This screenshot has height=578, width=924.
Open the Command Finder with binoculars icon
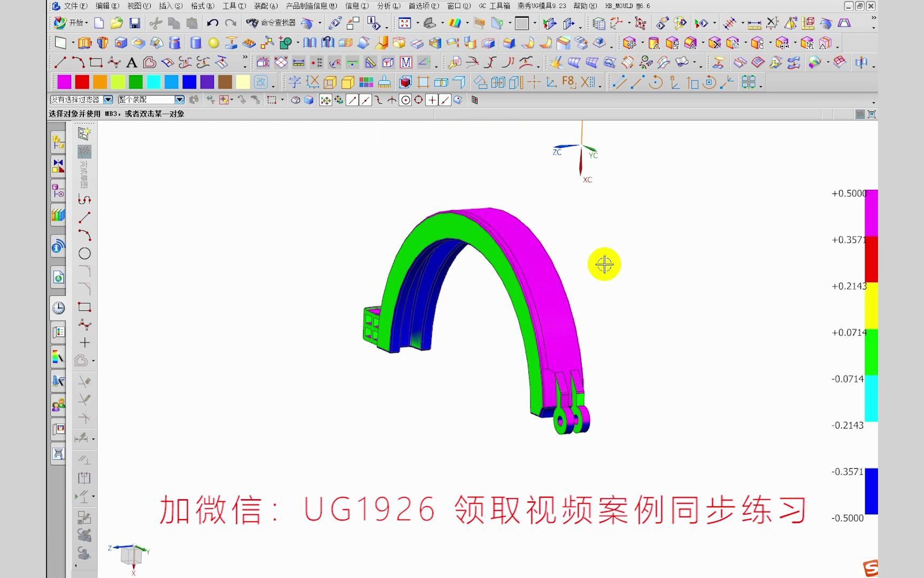pos(254,23)
